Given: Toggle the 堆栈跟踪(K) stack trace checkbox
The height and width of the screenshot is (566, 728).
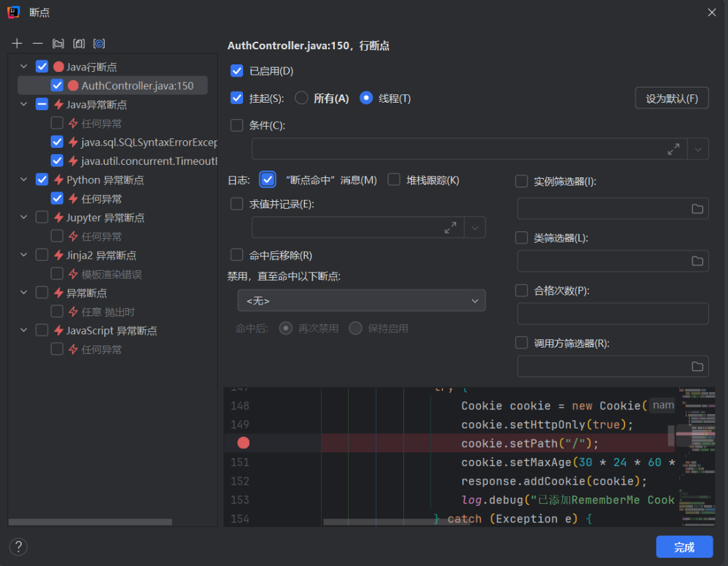Looking at the screenshot, I should [x=394, y=180].
